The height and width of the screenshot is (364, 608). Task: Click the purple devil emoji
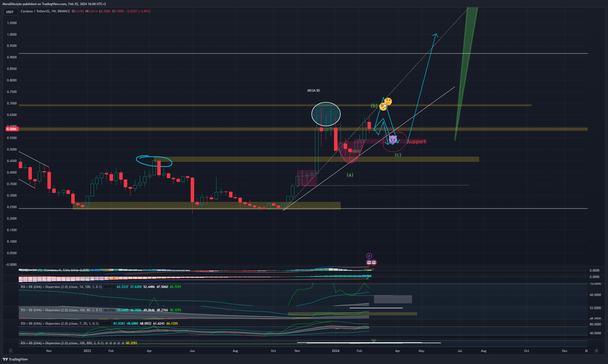click(x=393, y=139)
